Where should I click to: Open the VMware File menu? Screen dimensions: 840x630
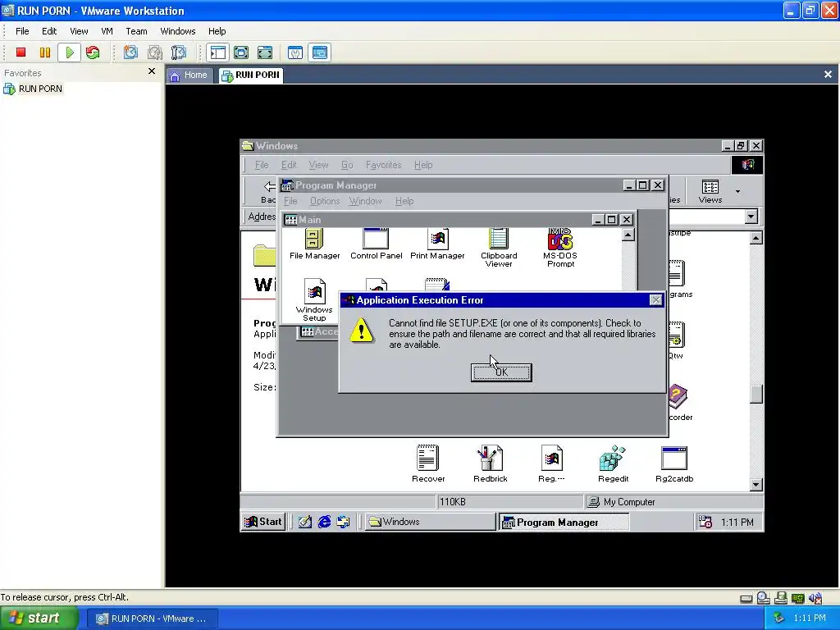pos(22,31)
